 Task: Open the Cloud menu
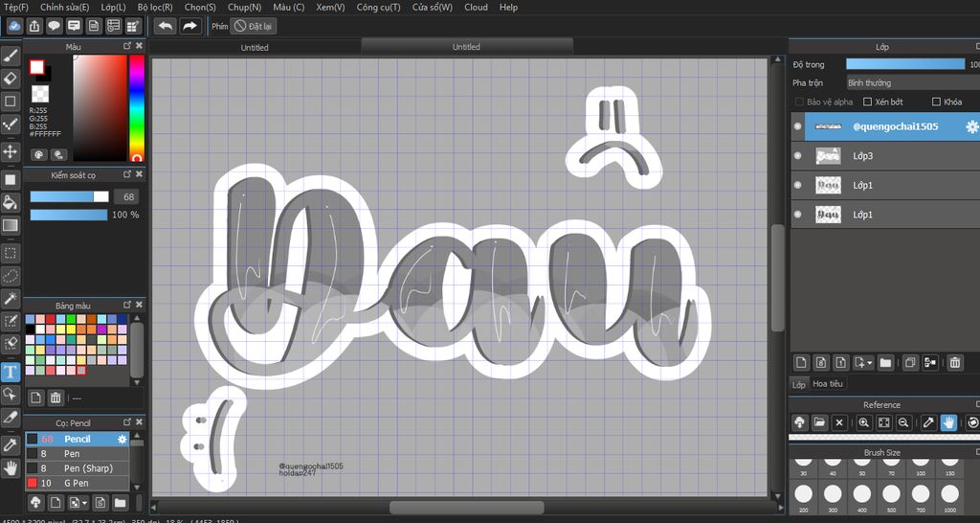coord(477,7)
